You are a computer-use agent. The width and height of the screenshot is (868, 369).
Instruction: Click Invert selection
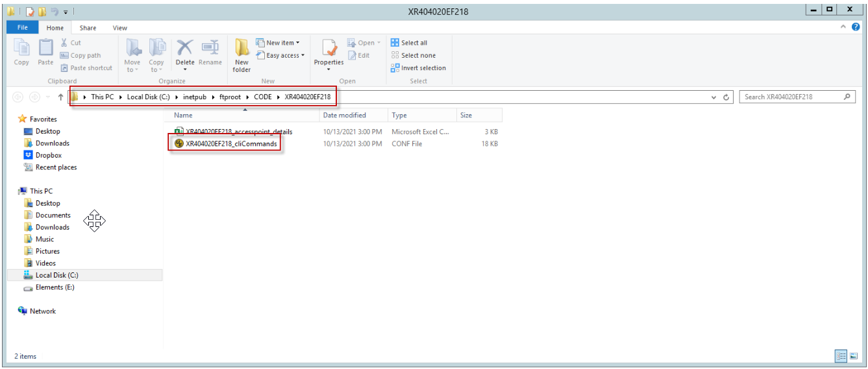click(418, 67)
